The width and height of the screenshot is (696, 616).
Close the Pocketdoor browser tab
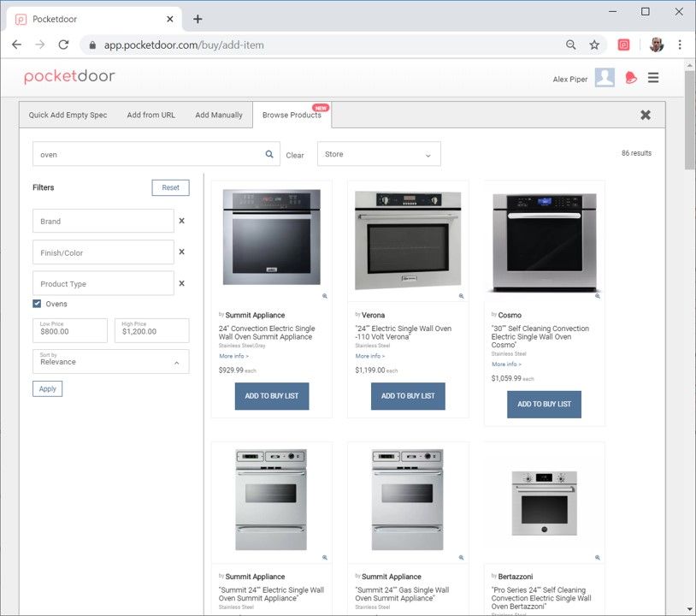pos(170,19)
